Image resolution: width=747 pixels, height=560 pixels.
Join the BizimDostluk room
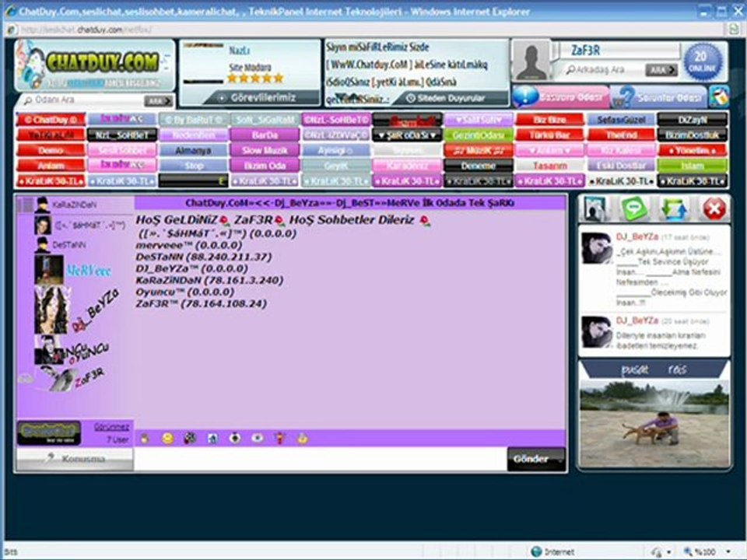(x=693, y=135)
